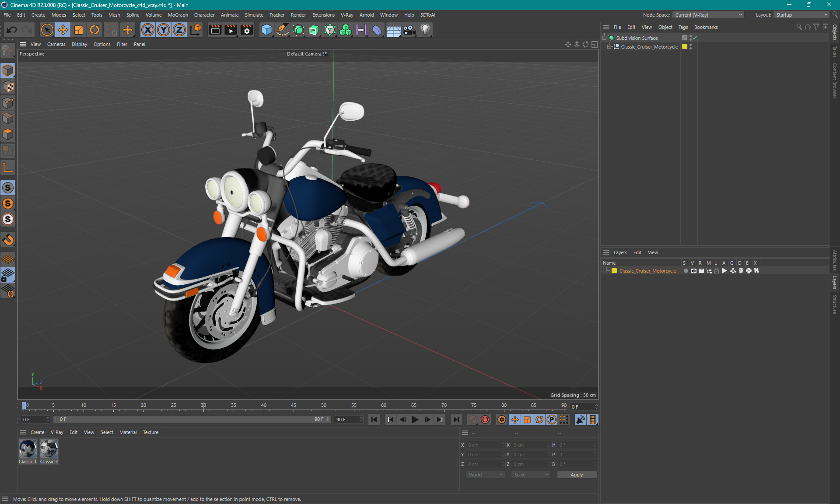Open the Object Manager Tags menu

(683, 27)
